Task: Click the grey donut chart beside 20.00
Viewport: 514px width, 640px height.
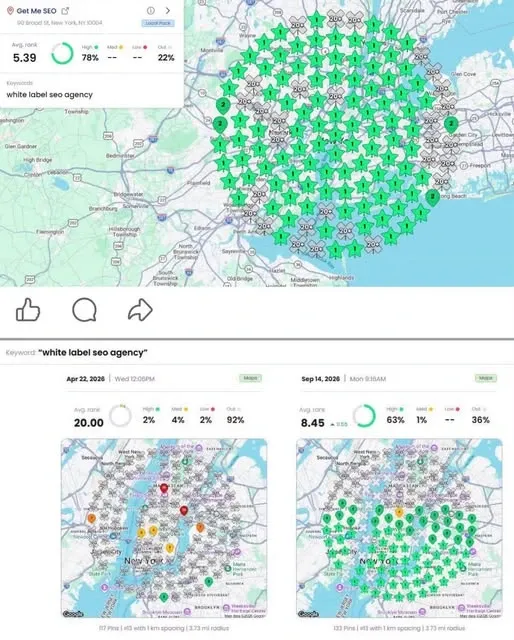Action: [120, 416]
